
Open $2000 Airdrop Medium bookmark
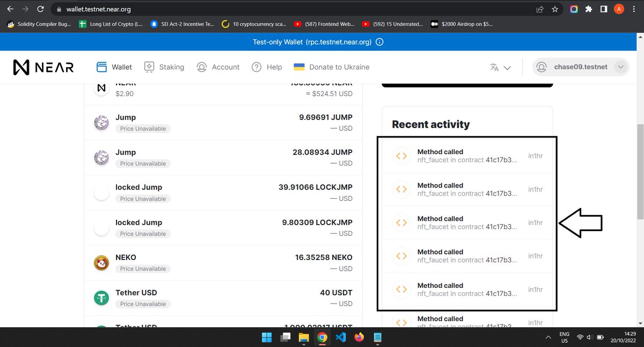click(x=462, y=24)
